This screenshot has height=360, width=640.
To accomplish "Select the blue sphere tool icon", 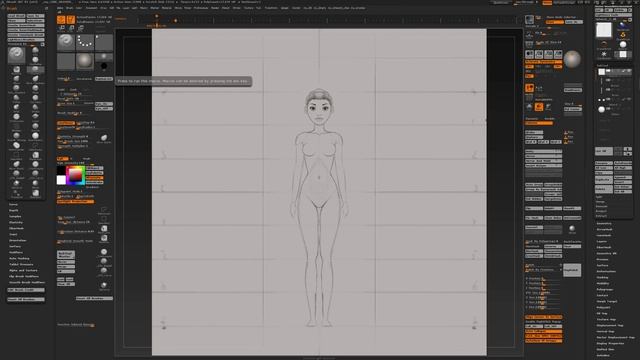I will 622,26.
